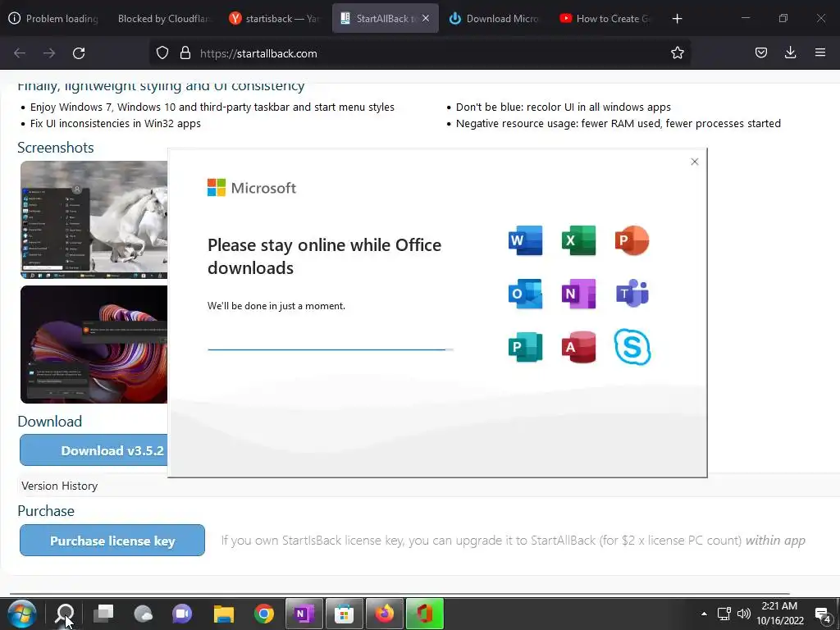840x630 pixels.
Task: Open Task View on taskbar
Action: [x=103, y=614]
